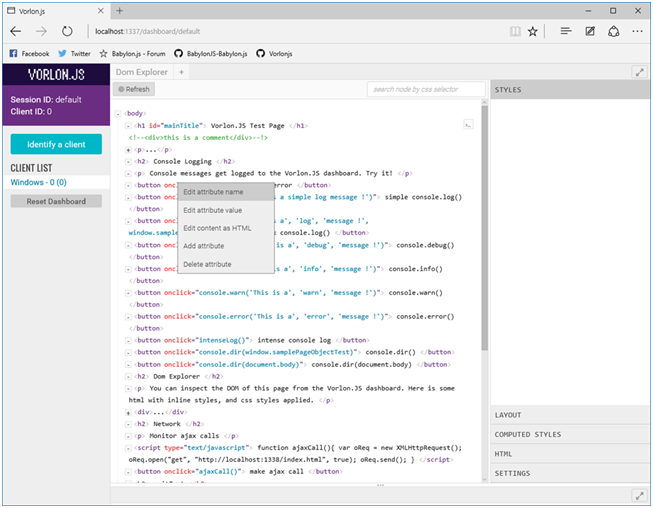Open the browser More actions ellipsis

(x=637, y=31)
